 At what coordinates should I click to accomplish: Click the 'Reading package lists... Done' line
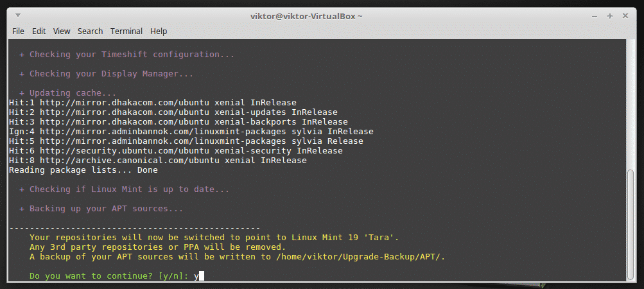pyautogui.click(x=83, y=170)
